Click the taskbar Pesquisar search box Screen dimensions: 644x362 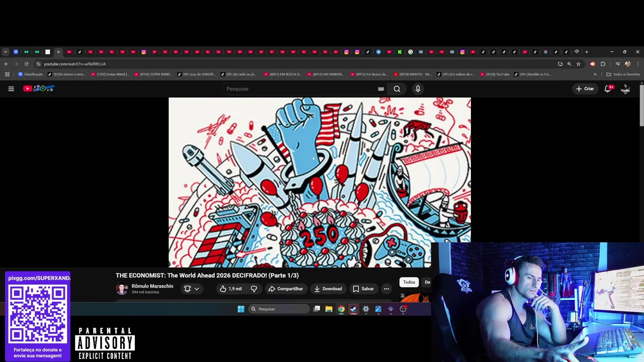[x=279, y=309]
